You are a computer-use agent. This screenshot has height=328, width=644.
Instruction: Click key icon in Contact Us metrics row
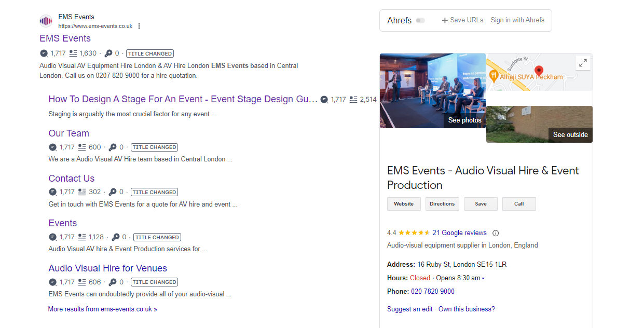113,192
